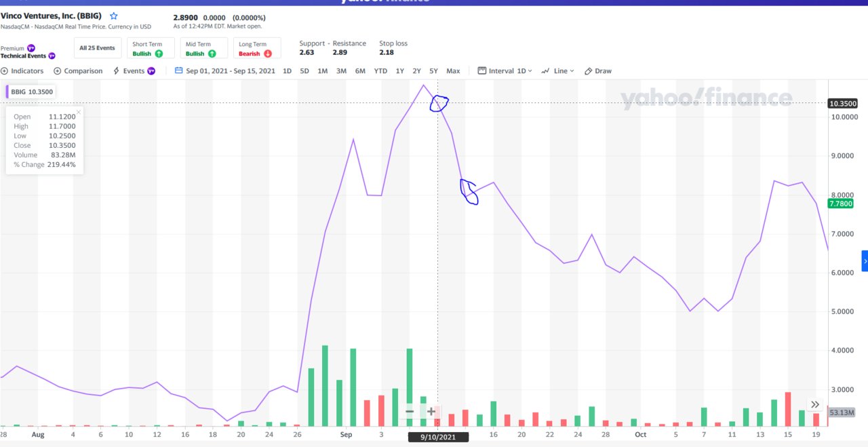Screen dimensions: 868x447
Task: Open the Interval 1D dropdown
Action: (505, 71)
